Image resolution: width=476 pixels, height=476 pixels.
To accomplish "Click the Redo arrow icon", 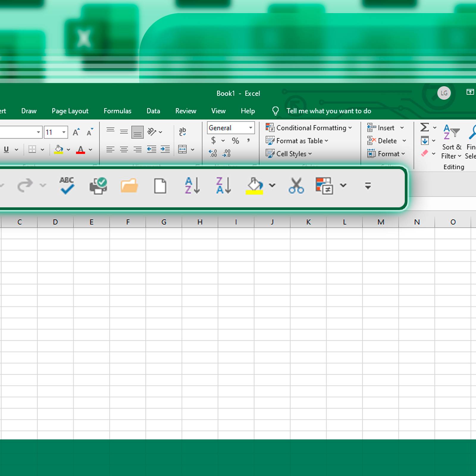I will (25, 186).
